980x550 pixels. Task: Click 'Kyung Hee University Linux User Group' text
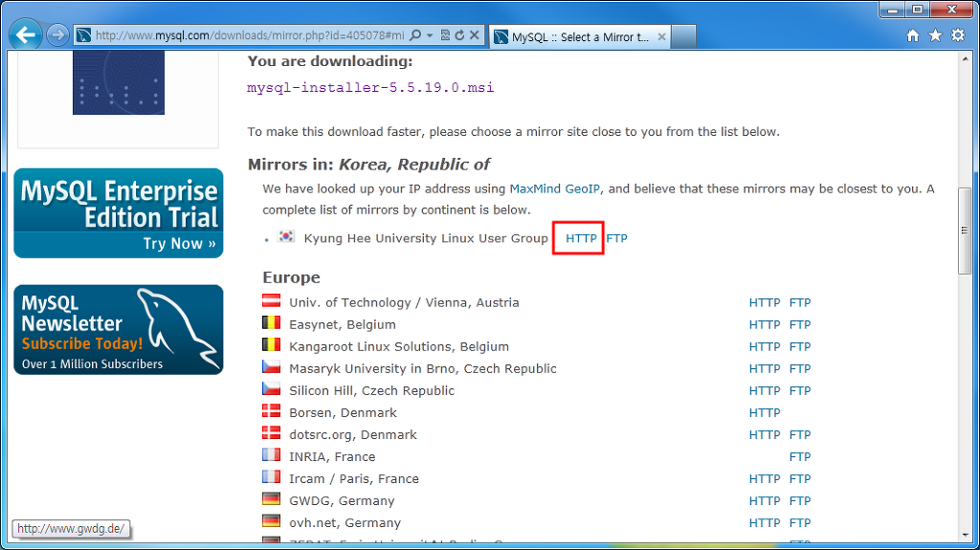426,238
